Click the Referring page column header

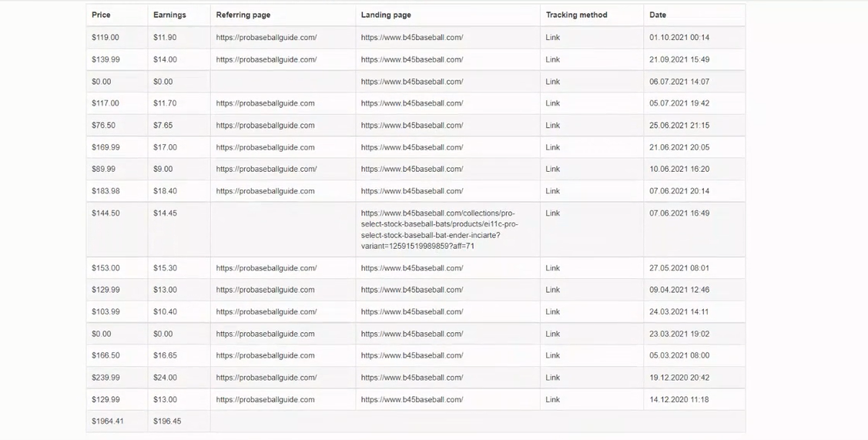click(243, 15)
